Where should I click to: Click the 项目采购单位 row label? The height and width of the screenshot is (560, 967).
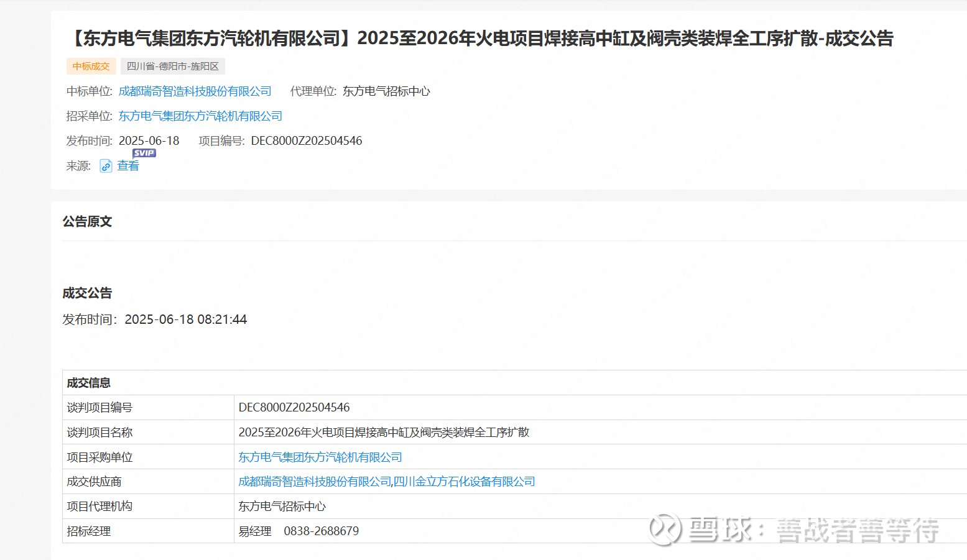(x=99, y=457)
